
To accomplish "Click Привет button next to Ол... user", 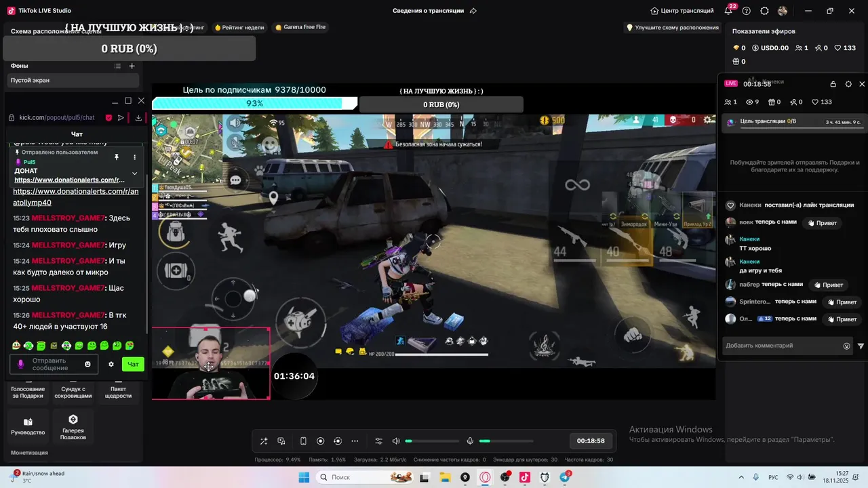I will [842, 319].
